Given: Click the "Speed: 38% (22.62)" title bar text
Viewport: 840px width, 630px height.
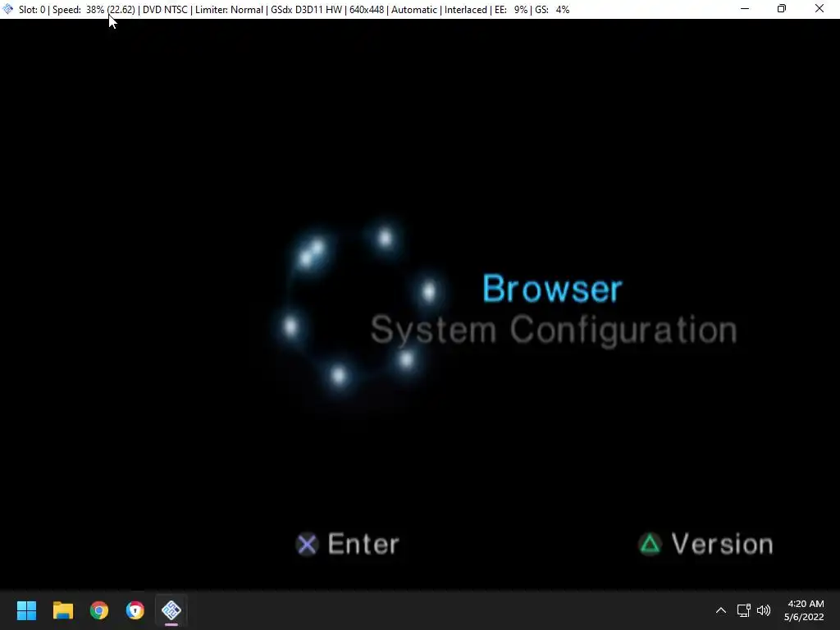Looking at the screenshot, I should pos(94,10).
